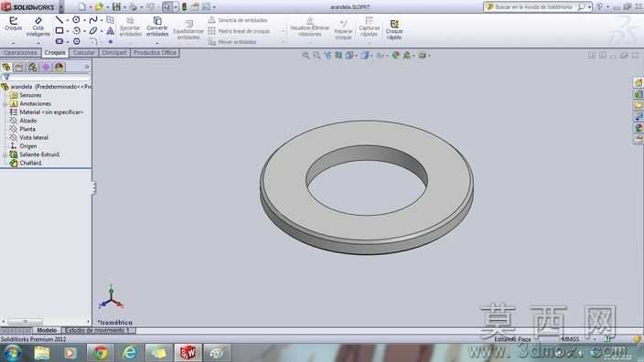Open Capturas rápidas tool
Viewport: 644px width, 362px height.
pos(369,27)
